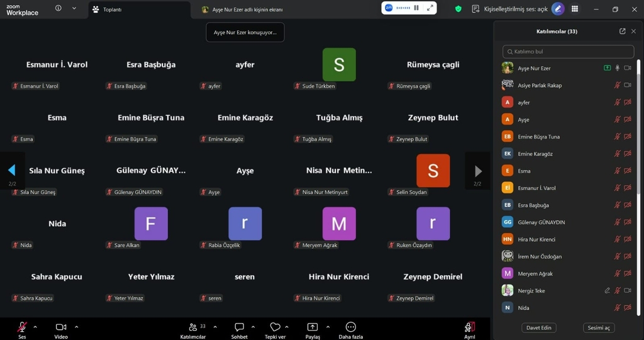Image resolution: width=644 pixels, height=340 pixels.
Task: Click the meeting info icon beside Zoom Workplace
Action: [x=58, y=9]
